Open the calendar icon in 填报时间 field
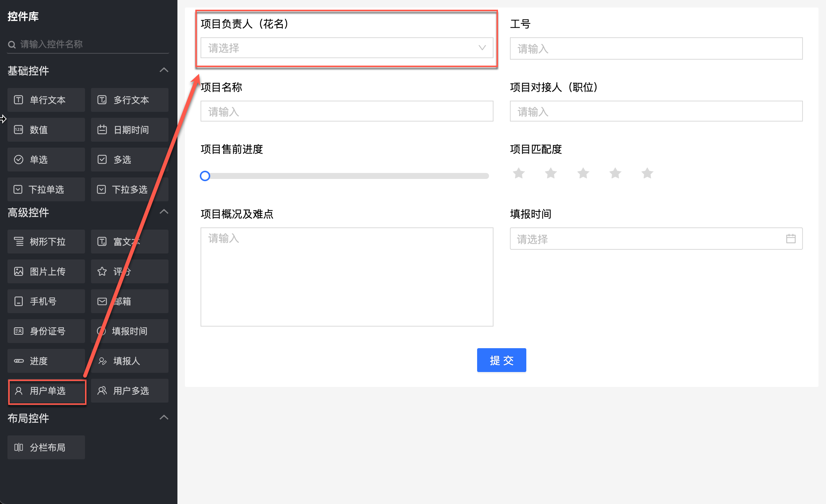The image size is (826, 504). coord(791,239)
